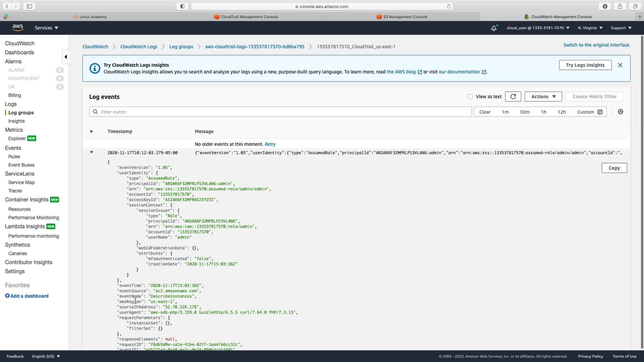Screen dimensions: 644x362
Task: Select the 30m time range
Action: [x=525, y=112]
